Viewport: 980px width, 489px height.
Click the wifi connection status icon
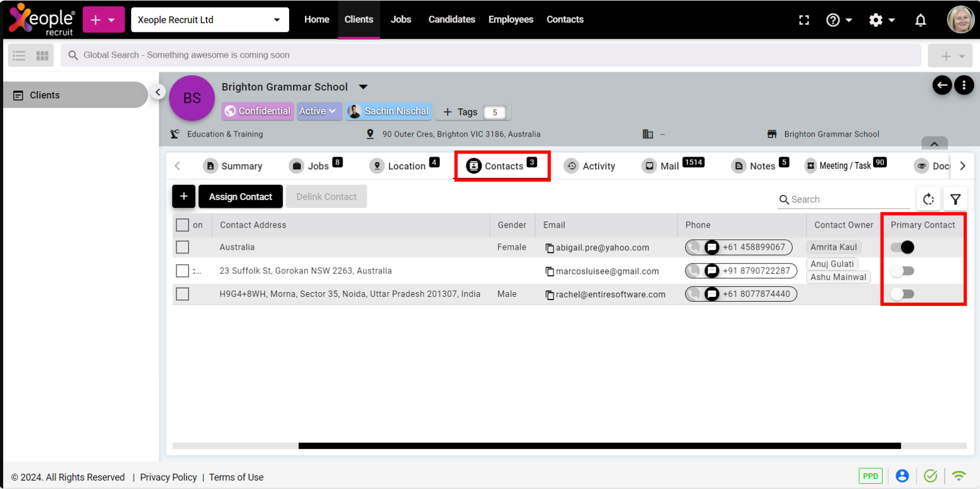coord(959,476)
